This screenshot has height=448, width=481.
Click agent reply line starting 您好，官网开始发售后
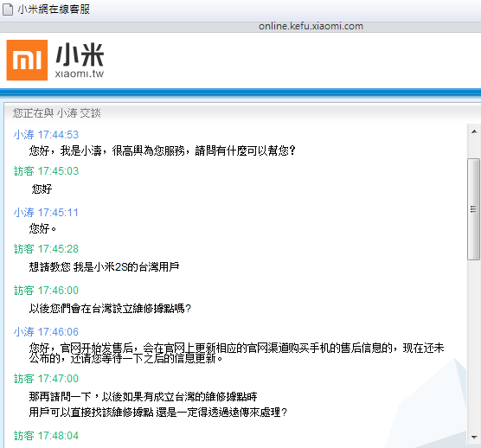[236, 348]
